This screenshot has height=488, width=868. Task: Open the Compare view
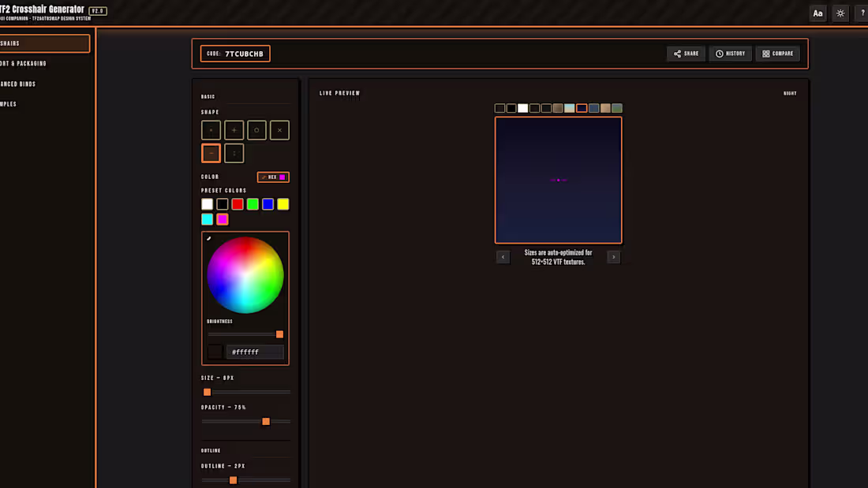click(x=778, y=54)
